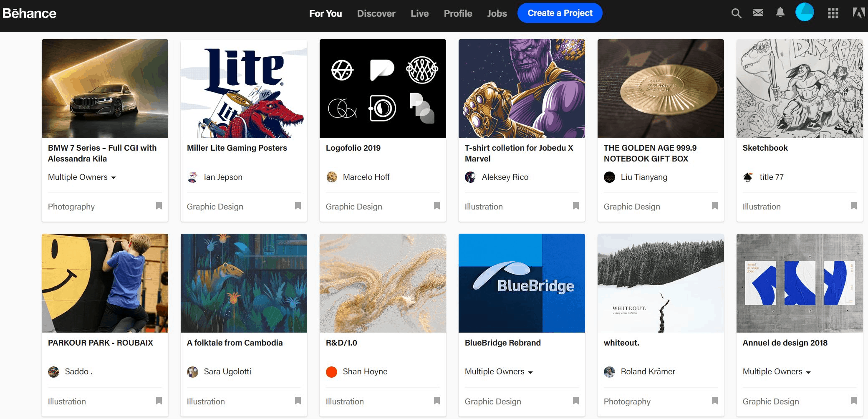Open the search icon in header
Image resolution: width=868 pixels, height=419 pixels.
tap(736, 13)
